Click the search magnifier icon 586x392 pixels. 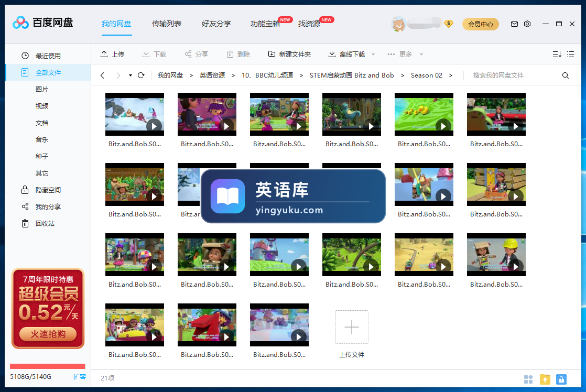566,75
